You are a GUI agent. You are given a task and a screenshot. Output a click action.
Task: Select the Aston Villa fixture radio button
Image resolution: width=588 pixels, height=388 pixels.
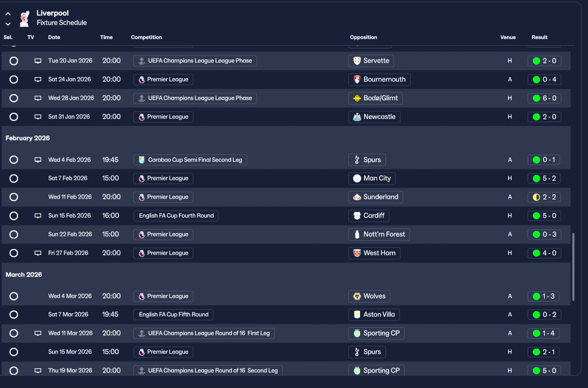14,315
